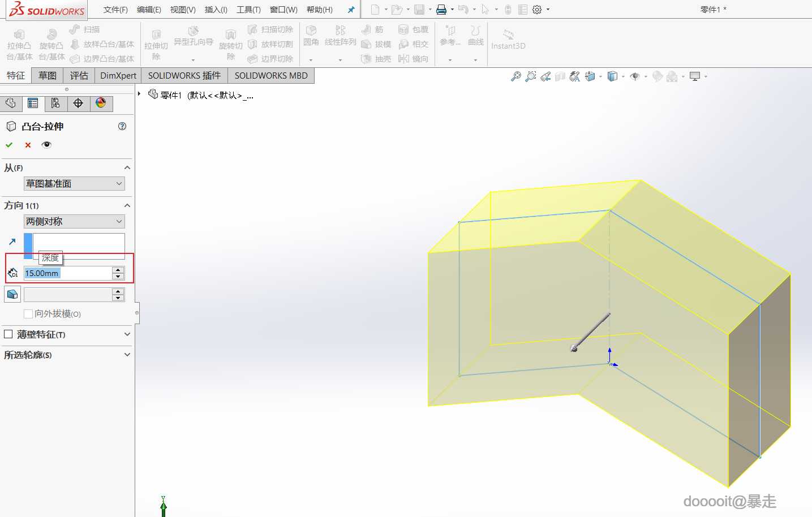Collapse the 方向 1(1) section
This screenshot has width=812, height=517.
click(x=127, y=205)
